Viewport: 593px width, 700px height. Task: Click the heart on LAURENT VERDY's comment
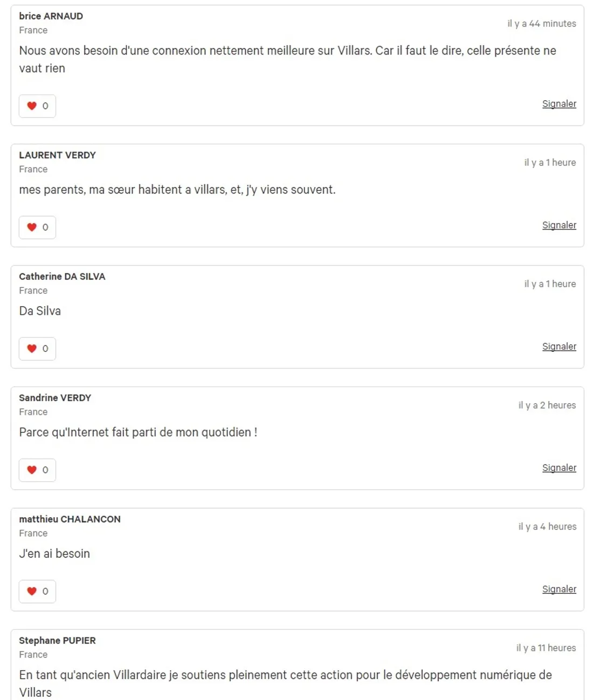click(x=32, y=227)
